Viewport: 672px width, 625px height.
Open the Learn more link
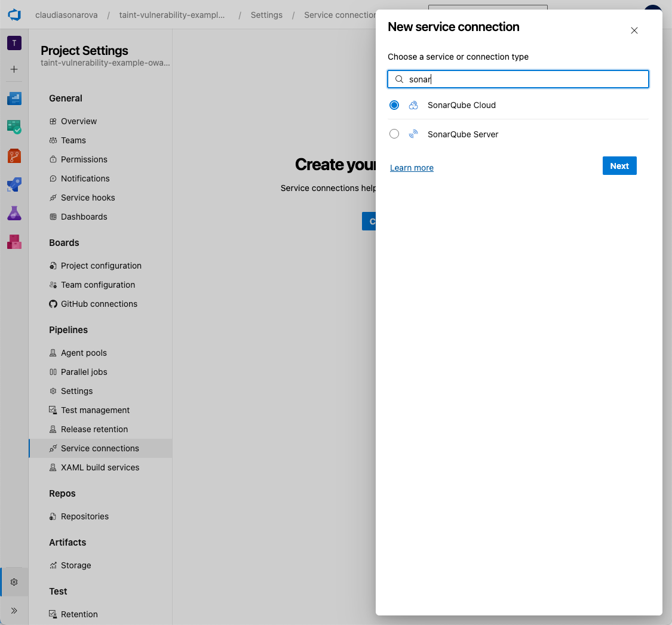(412, 168)
